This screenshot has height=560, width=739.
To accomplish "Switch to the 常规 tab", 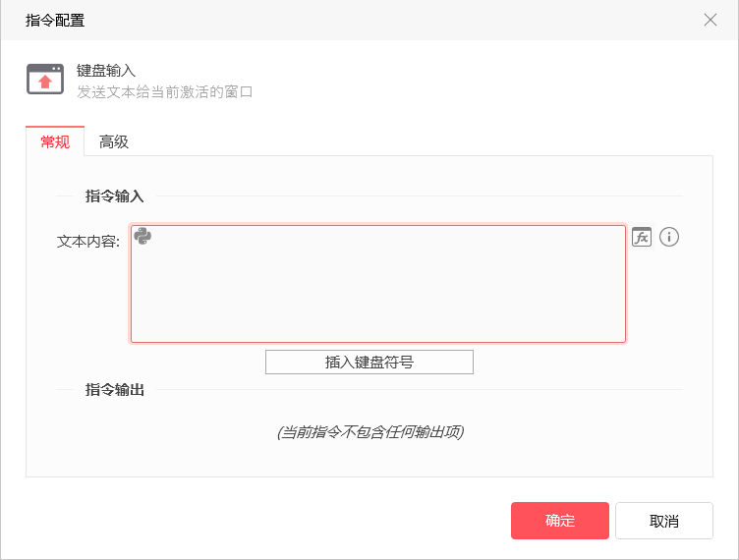I will [x=55, y=141].
